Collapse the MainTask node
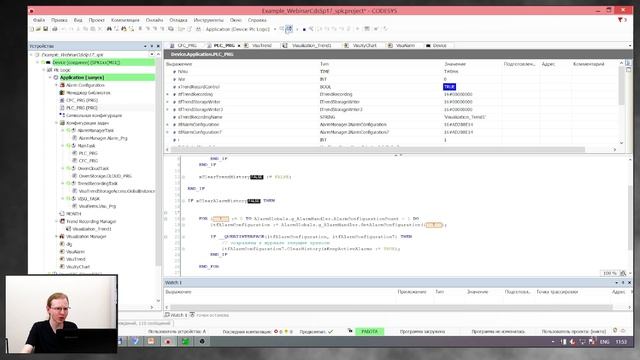Image resolution: width=640 pixels, height=360 pixels. pos(63,146)
